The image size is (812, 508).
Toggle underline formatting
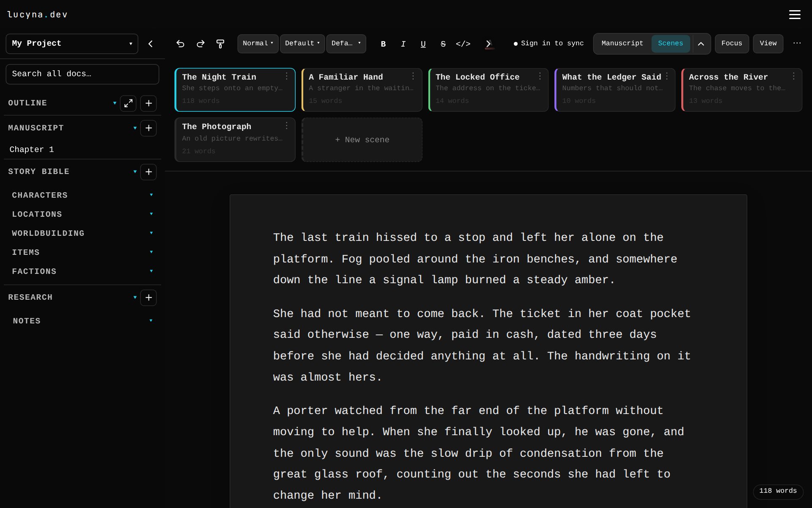point(423,44)
